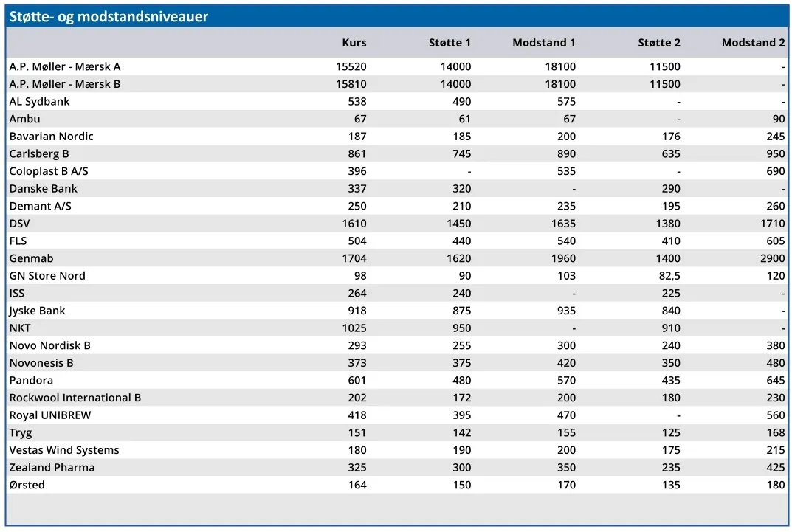The image size is (792, 532).
Task: Click the Ørsted row label
Action: click(27, 485)
